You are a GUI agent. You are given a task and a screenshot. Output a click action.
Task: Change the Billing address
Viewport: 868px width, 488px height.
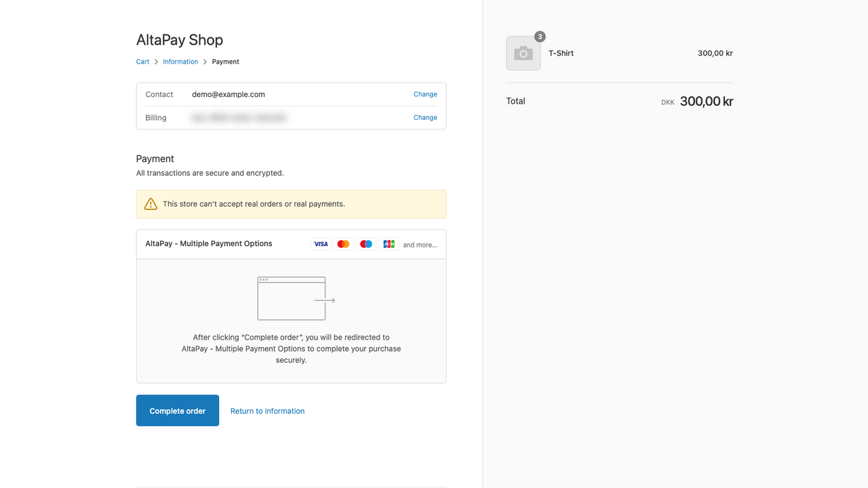click(x=425, y=117)
